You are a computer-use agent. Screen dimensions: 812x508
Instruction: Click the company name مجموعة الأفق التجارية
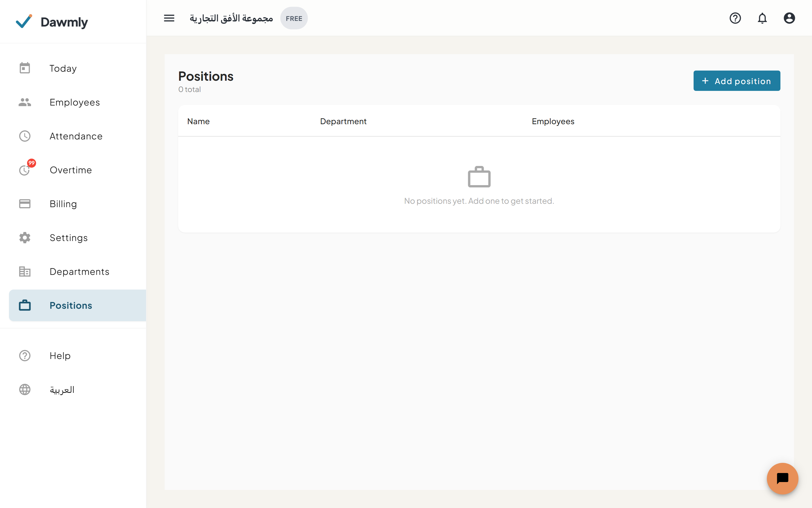[x=231, y=18]
